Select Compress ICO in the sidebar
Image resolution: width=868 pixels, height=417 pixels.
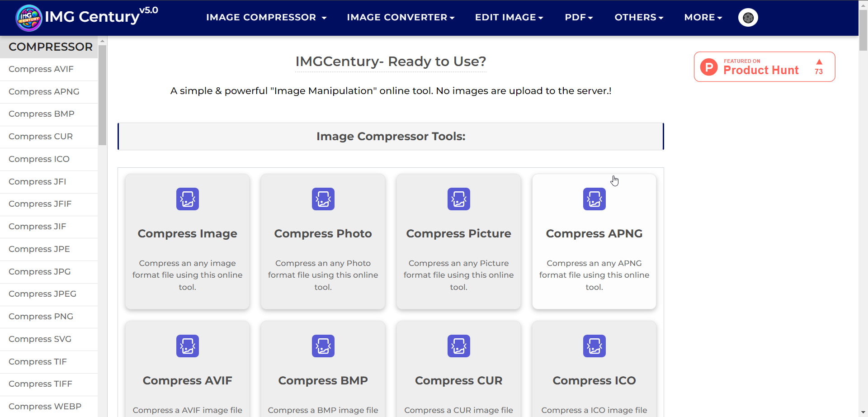pos(49,159)
